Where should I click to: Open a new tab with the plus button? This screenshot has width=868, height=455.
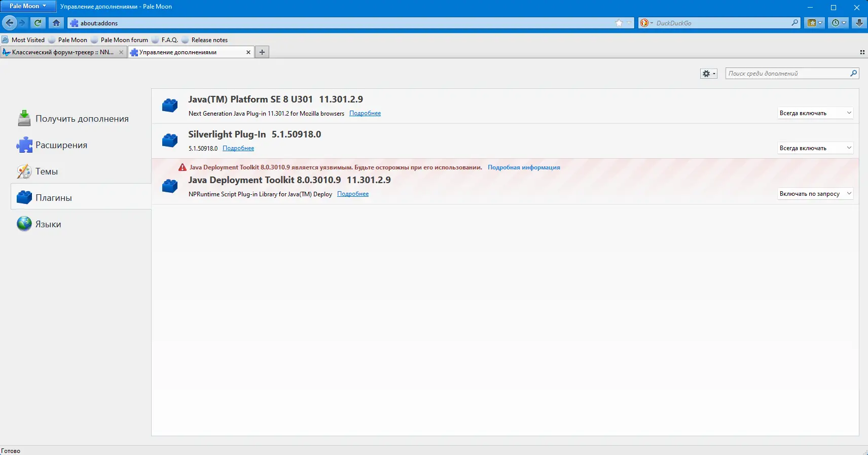click(x=262, y=52)
